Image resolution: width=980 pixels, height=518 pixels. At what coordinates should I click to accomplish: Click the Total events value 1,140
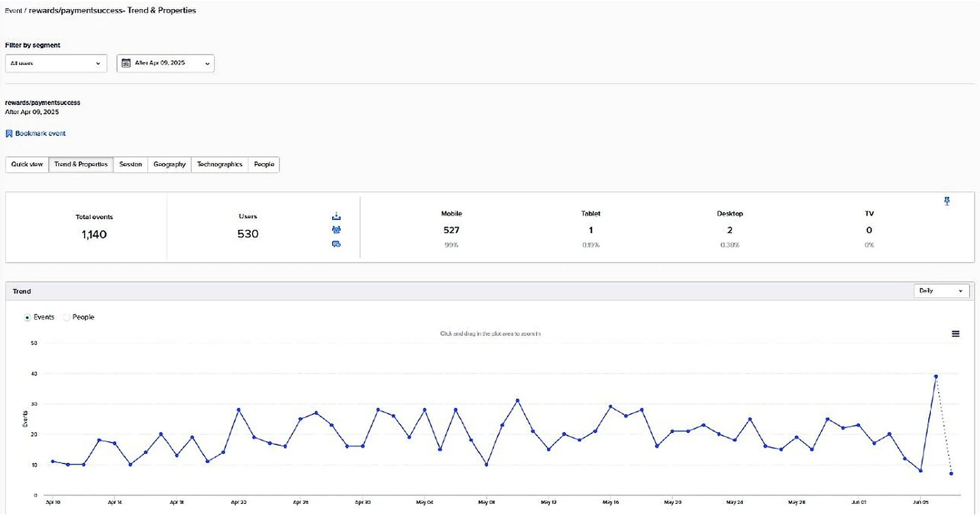(94, 235)
